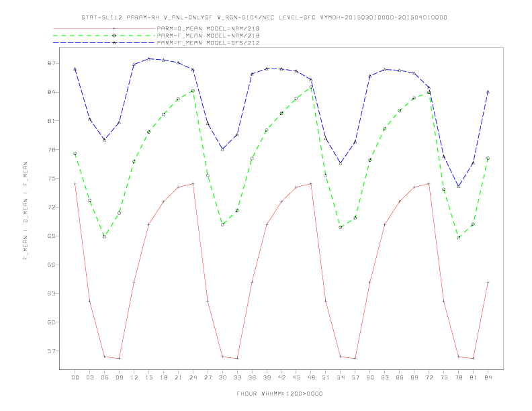532x411 pixels.
Task: Click y-axis tick label 60
Action: coord(51,322)
